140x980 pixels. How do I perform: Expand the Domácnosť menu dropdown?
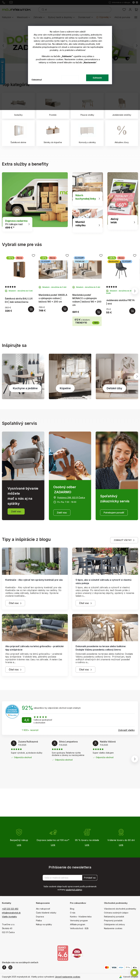(x=86, y=17)
